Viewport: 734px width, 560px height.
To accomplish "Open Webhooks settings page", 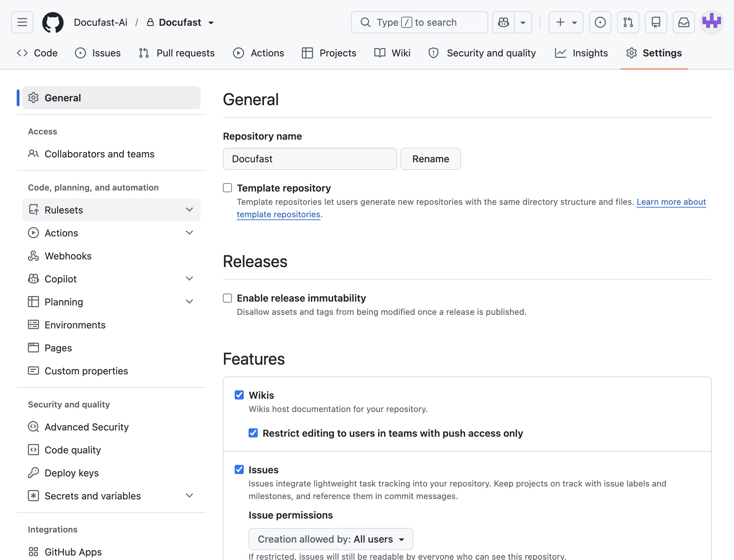I will [x=111, y=256].
